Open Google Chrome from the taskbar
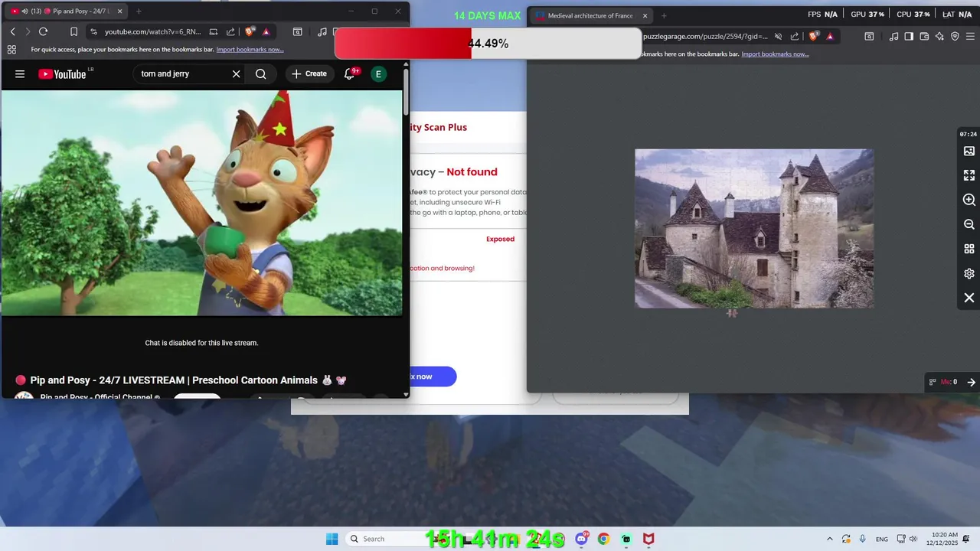 603,539
